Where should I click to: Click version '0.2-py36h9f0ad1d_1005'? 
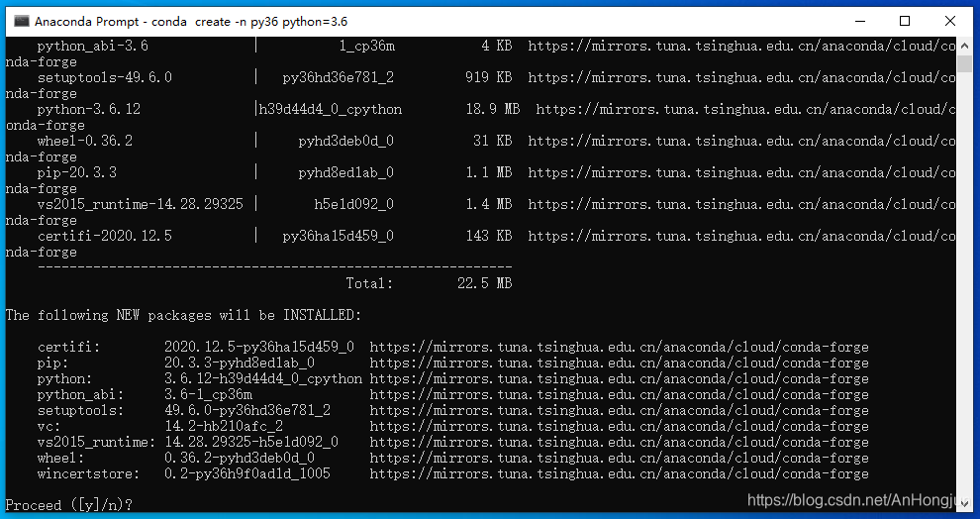coord(247,473)
